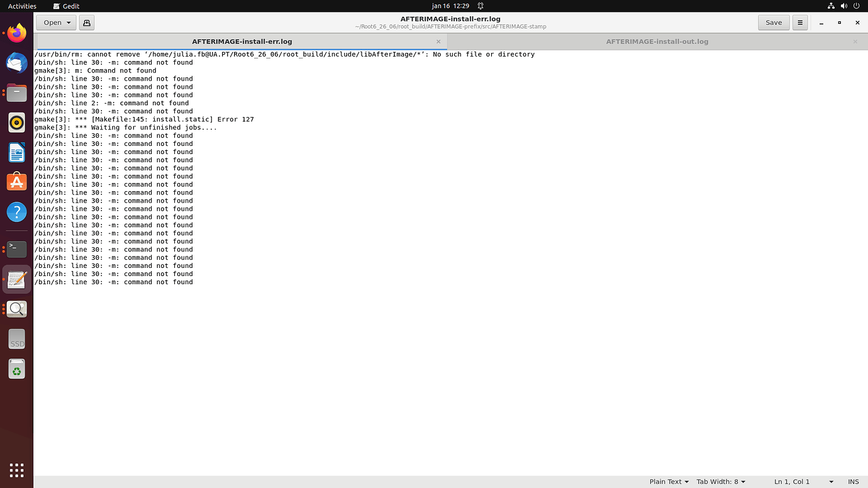Viewport: 868px width, 488px height.
Task: Open the Terminal from the dock
Action: (16, 249)
